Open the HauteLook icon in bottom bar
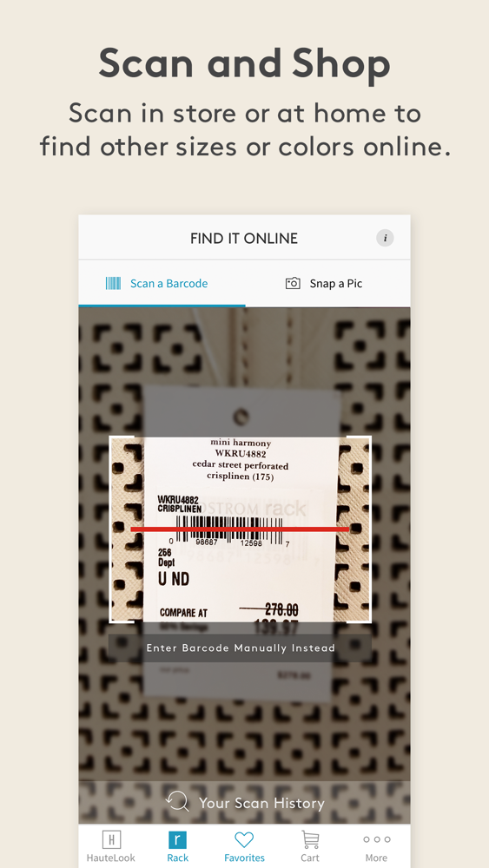Screen dimensions: 489x868 pos(111,839)
